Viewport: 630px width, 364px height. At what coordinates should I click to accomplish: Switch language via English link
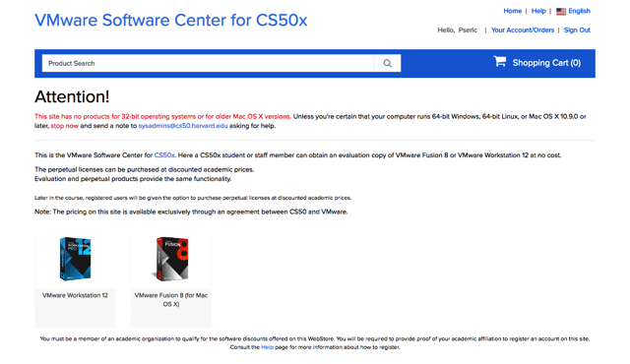(x=579, y=11)
